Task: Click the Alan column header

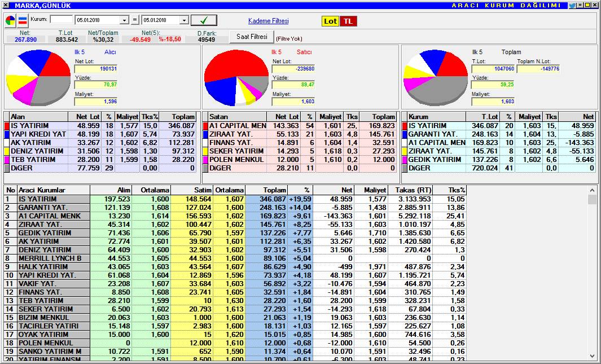Action: [x=39, y=117]
